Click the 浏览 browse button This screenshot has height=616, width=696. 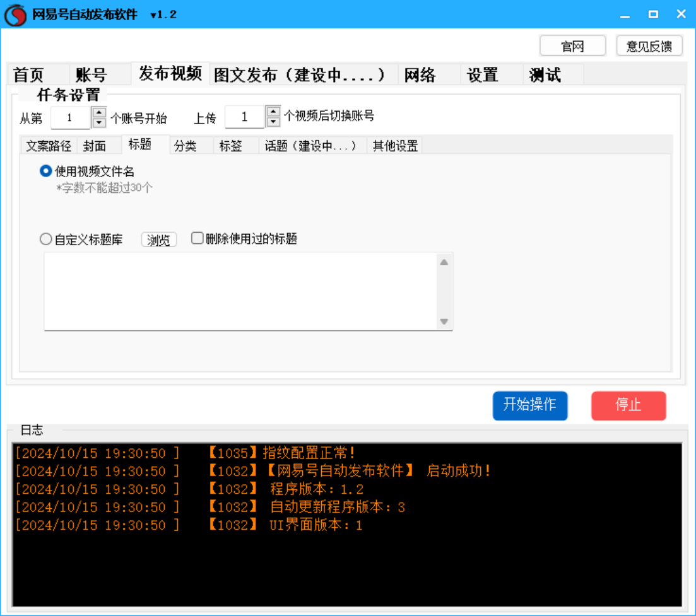point(159,240)
